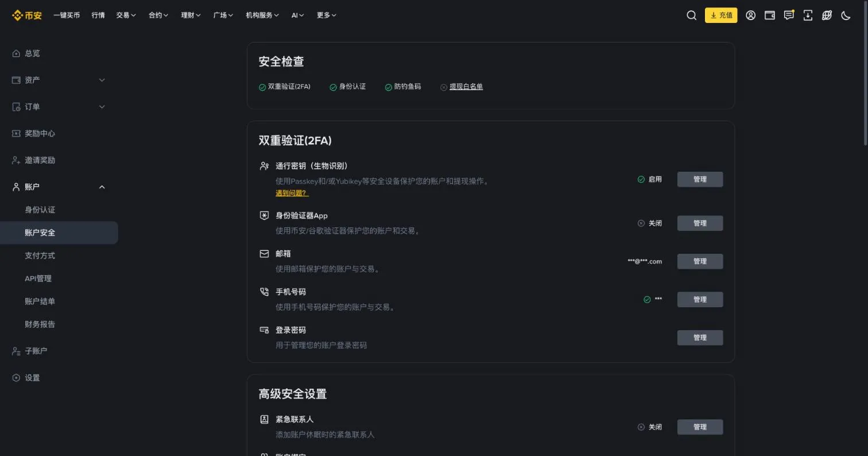Open the 机构服务 dropdown menu
Image resolution: width=868 pixels, height=456 pixels.
point(262,16)
